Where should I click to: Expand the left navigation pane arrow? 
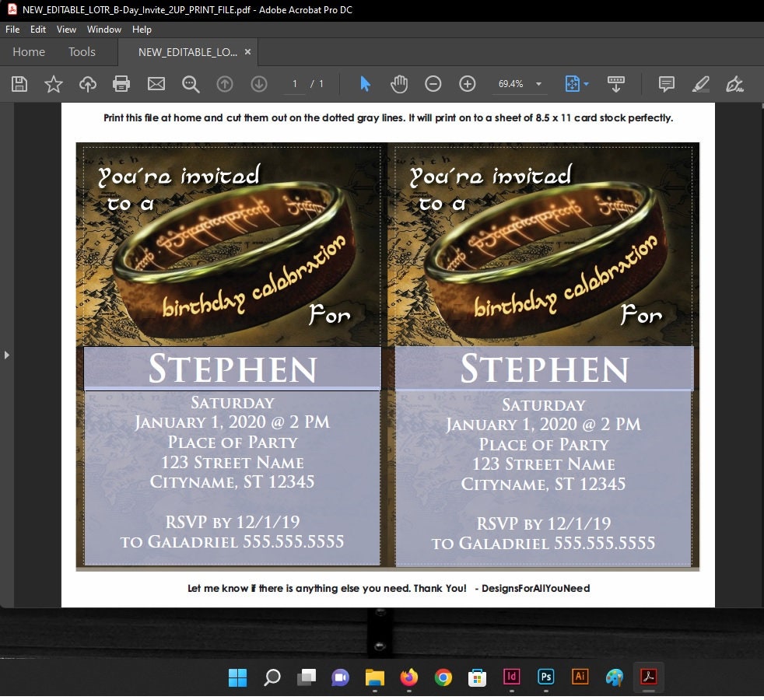coord(7,354)
